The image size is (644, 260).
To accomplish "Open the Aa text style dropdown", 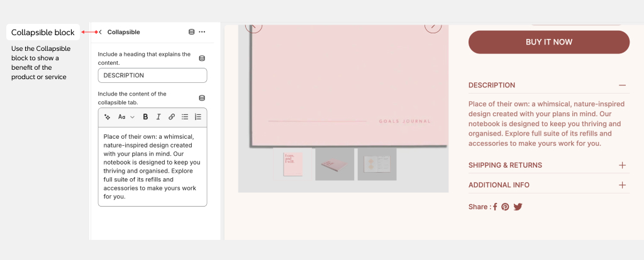I will click(126, 117).
